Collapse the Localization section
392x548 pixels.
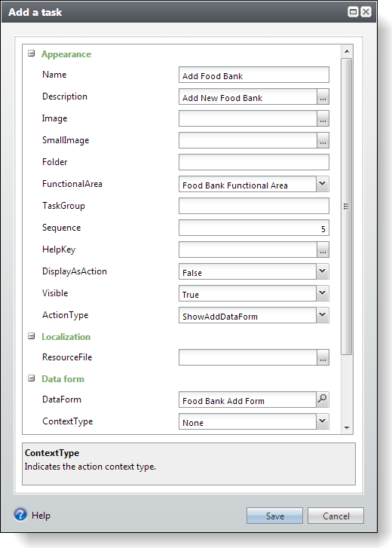pyautogui.click(x=32, y=336)
